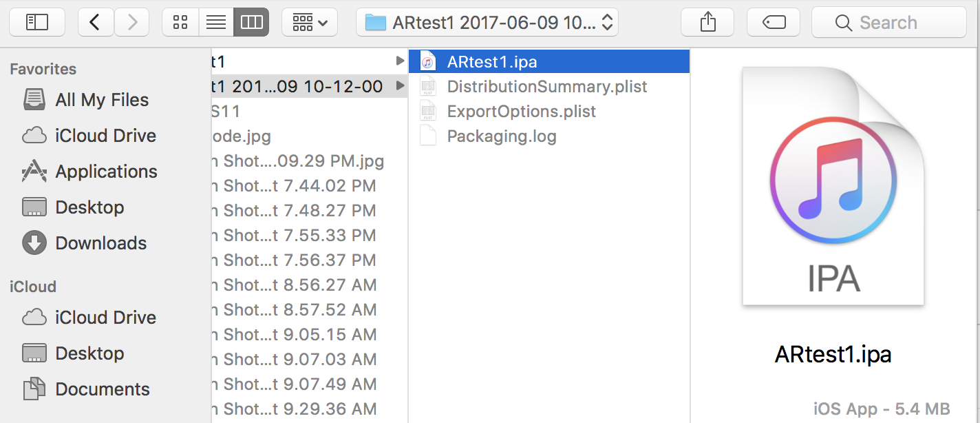Select Documents under iCloud section
This screenshot has width=980, height=423.
tap(102, 389)
